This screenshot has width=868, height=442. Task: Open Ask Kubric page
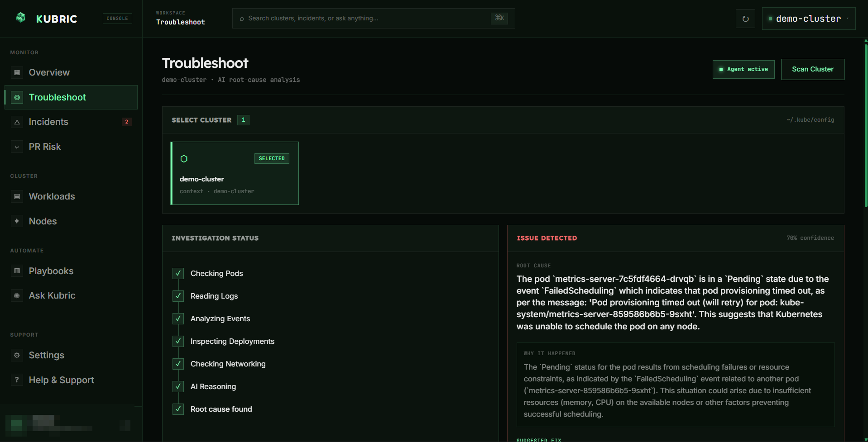pos(71,295)
